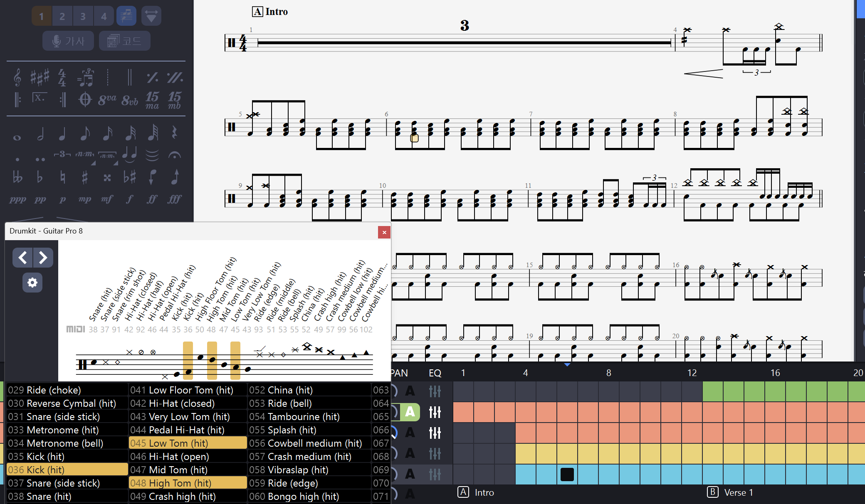Open the n:m tuplet dropdown

point(85,155)
